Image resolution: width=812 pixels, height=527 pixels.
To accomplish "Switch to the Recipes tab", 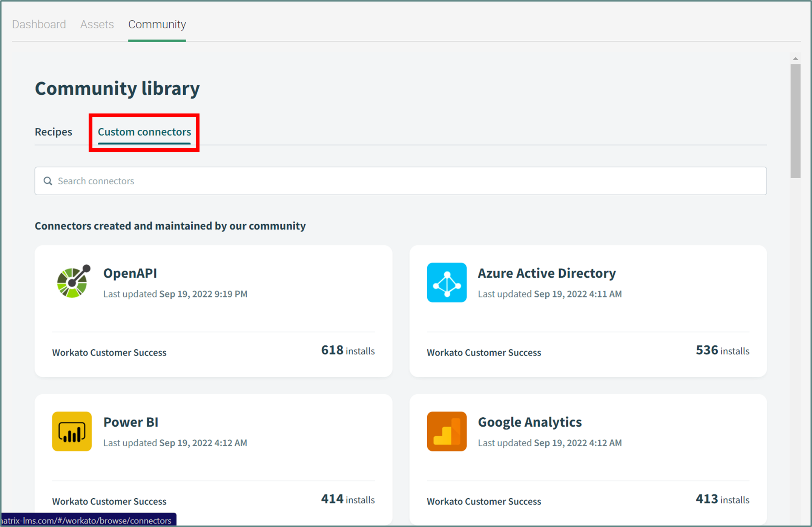I will coord(53,132).
